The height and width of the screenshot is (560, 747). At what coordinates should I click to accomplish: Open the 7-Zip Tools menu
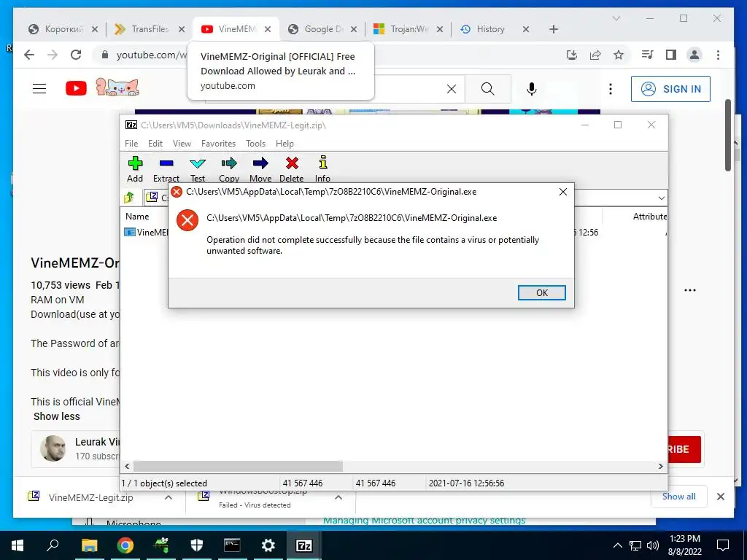click(x=255, y=144)
